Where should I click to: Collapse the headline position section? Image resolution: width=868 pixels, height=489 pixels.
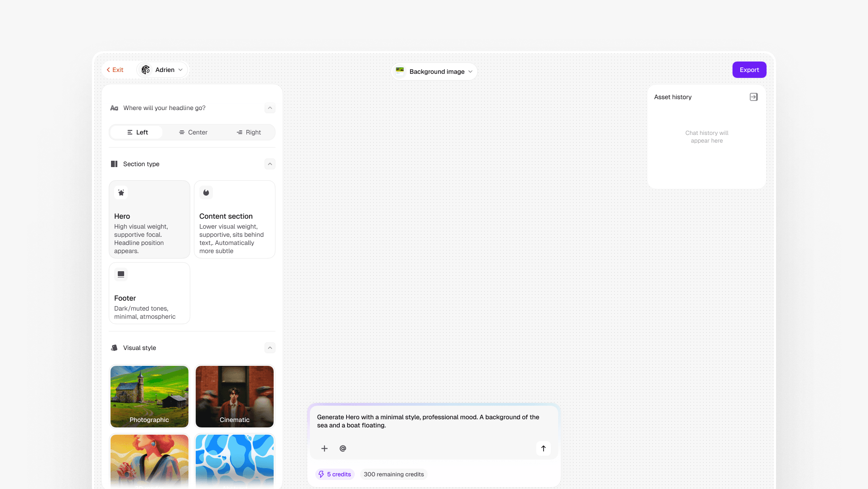[270, 108]
